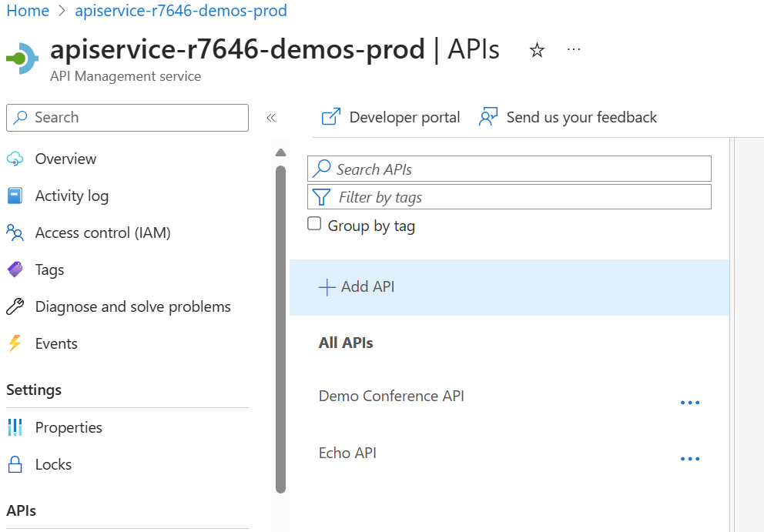
Task: Click the APIs section header in sidebar
Action: click(22, 510)
